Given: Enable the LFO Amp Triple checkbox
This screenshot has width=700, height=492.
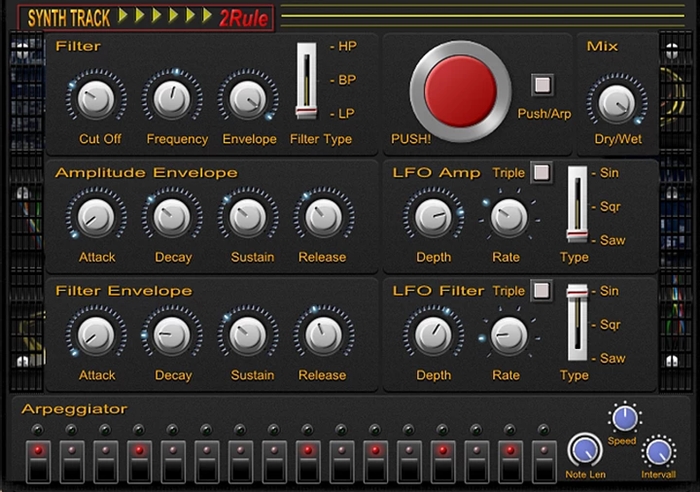Looking at the screenshot, I should (542, 172).
